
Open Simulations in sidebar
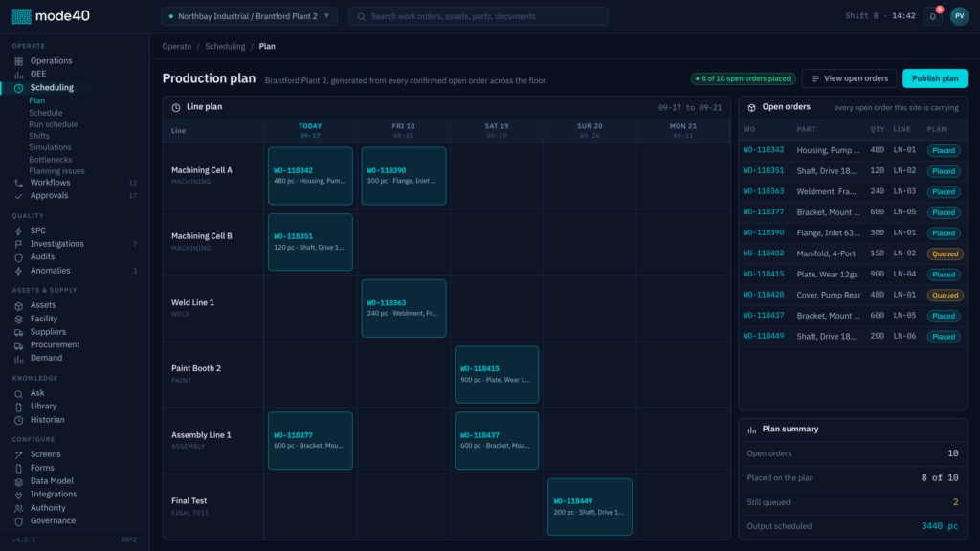click(x=50, y=147)
